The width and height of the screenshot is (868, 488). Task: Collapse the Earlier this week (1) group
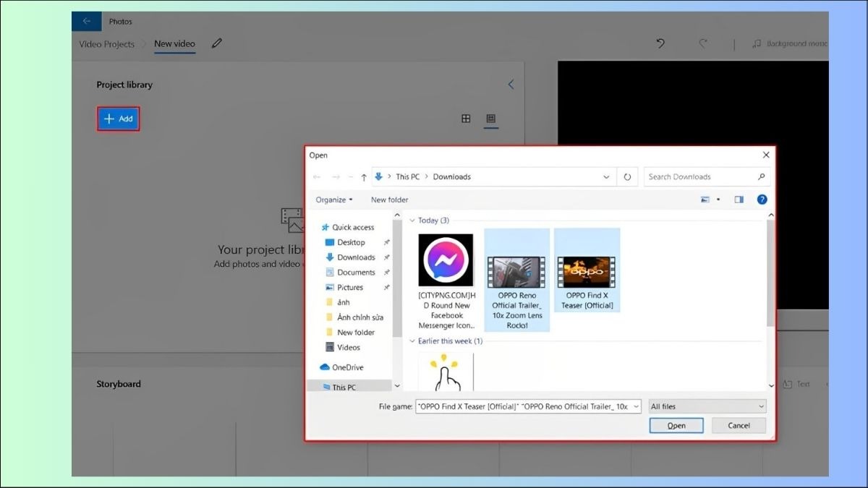point(413,341)
